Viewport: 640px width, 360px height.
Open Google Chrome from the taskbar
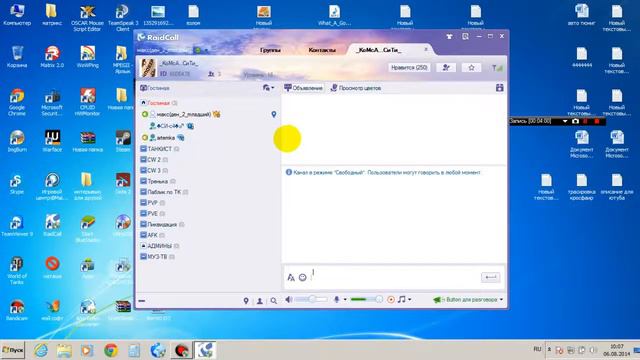[111, 350]
